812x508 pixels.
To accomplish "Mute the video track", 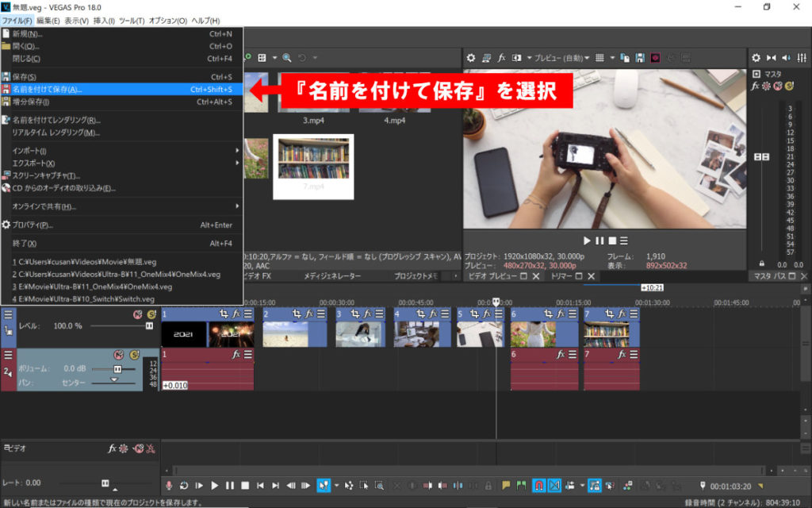I will 137,314.
